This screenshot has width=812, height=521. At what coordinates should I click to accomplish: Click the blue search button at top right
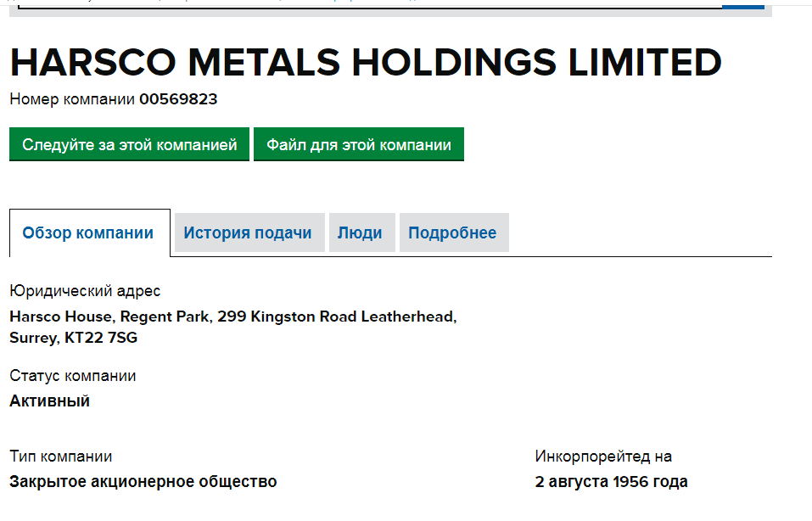pos(743,3)
